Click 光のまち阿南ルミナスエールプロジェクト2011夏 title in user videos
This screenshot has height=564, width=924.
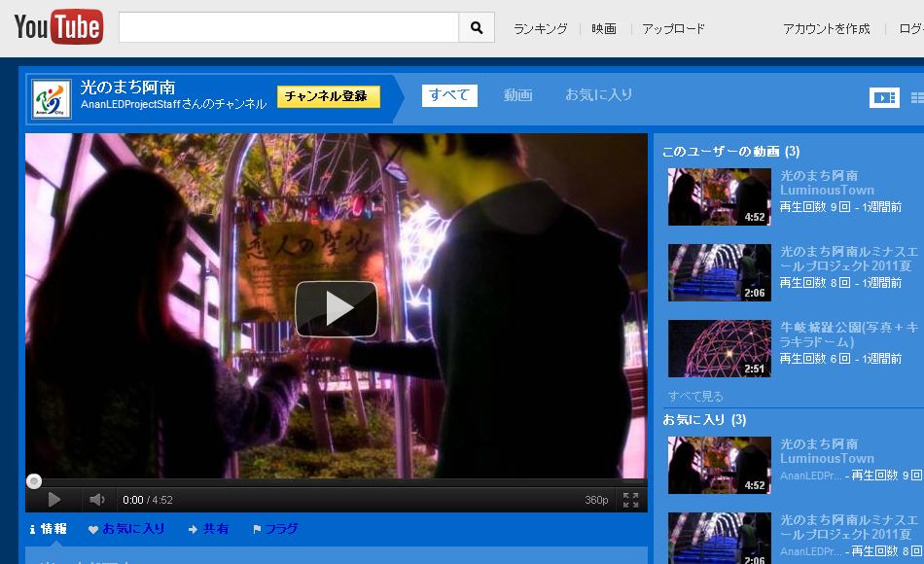(x=849, y=259)
